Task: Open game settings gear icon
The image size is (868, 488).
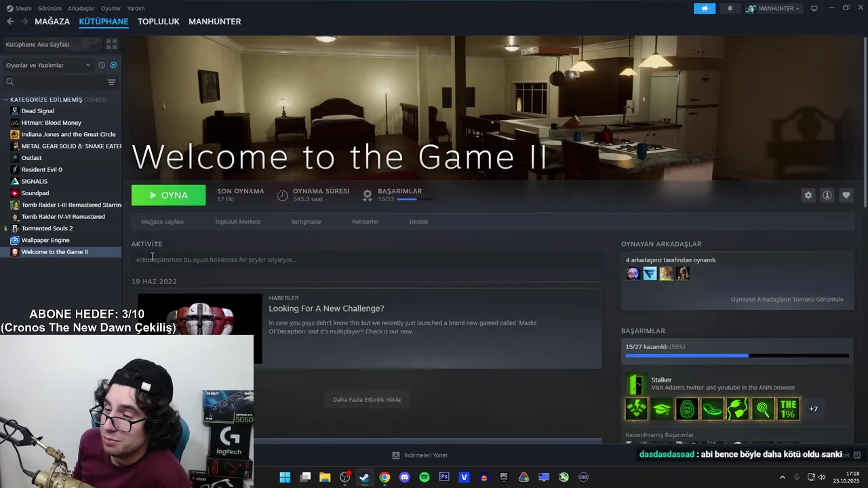Action: (808, 195)
